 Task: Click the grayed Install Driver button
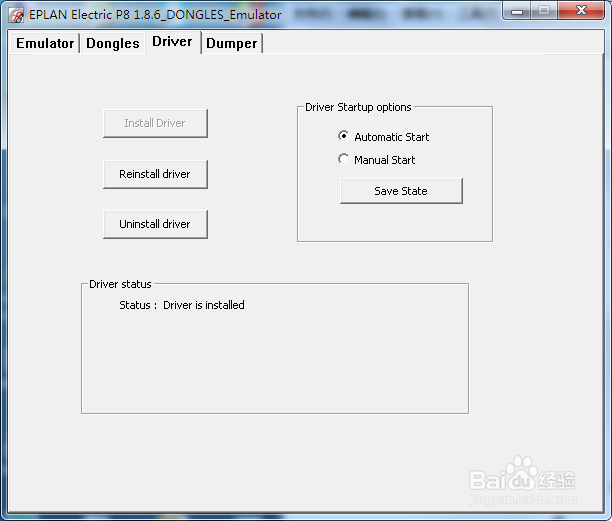pos(155,123)
